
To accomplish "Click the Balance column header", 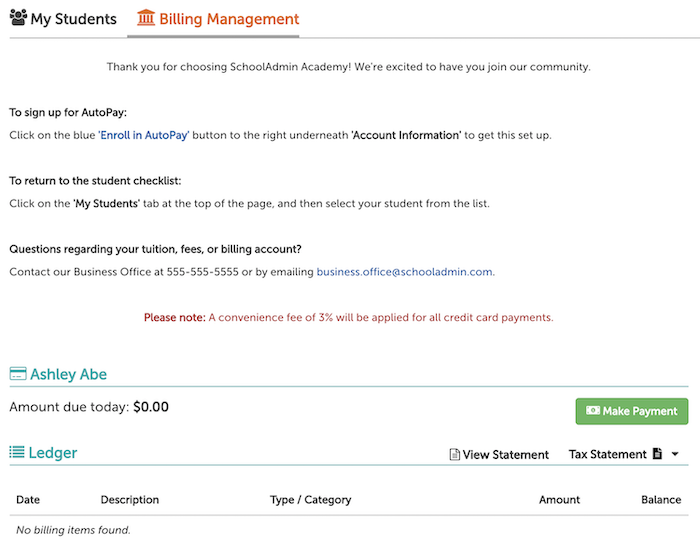I will pos(661,500).
